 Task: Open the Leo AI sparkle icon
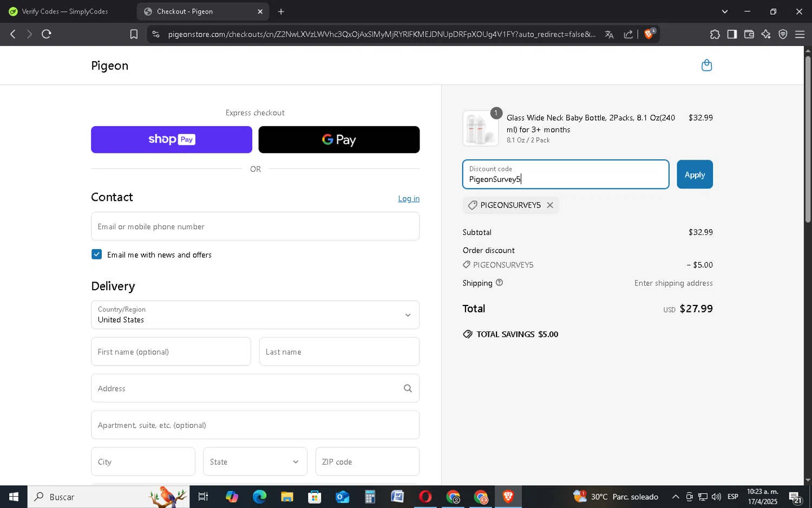[x=766, y=34]
